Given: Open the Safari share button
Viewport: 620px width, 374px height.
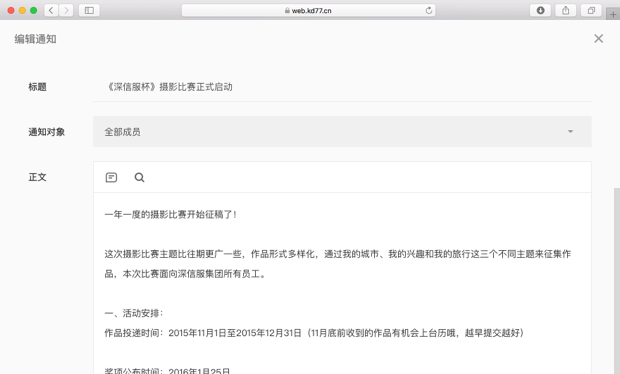Looking at the screenshot, I should (x=565, y=10).
